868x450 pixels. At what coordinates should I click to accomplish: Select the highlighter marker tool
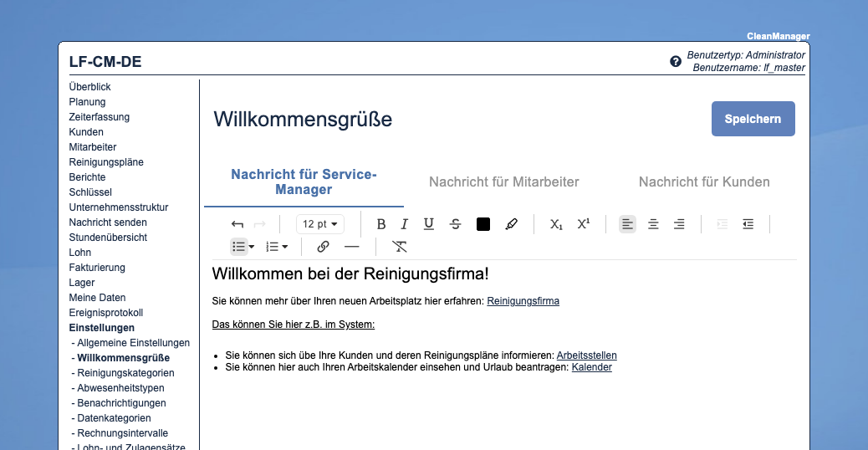[511, 224]
